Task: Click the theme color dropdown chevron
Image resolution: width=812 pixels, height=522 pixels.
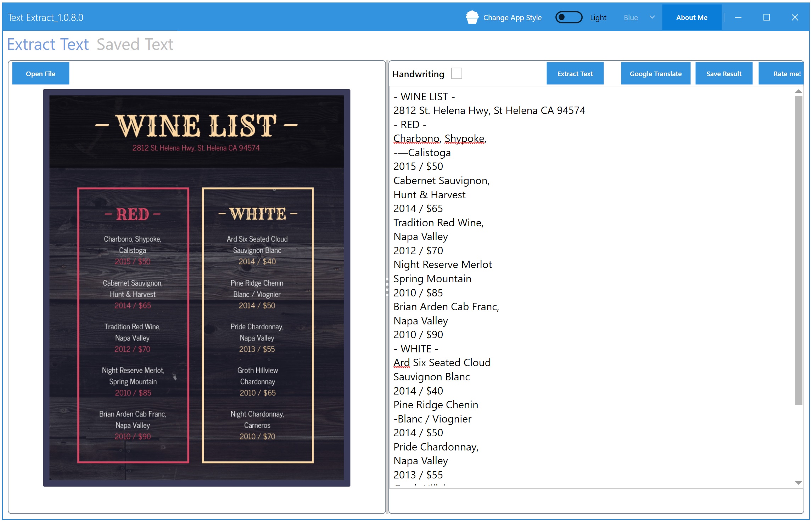Action: 652,17
